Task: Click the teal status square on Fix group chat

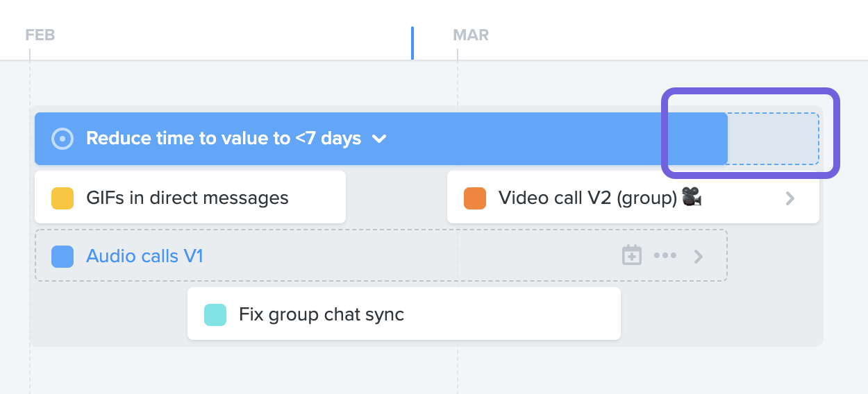Action: (215, 314)
